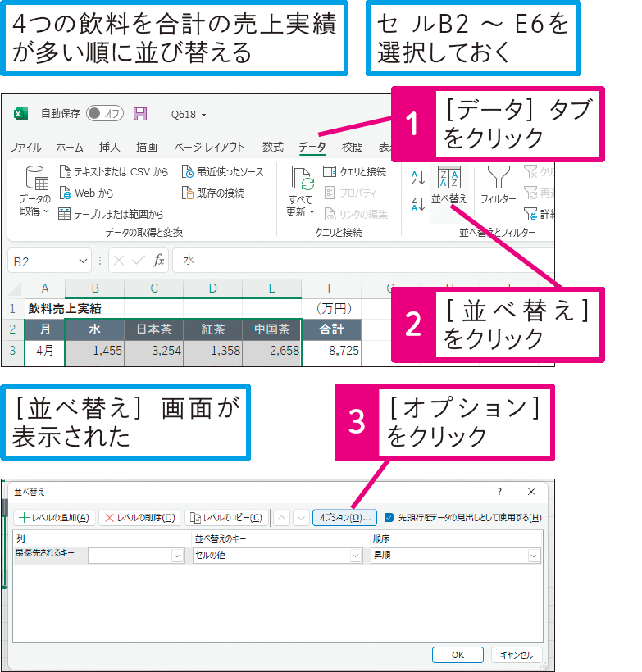Click Web から import option
This screenshot has height=672, width=642.
(86, 193)
